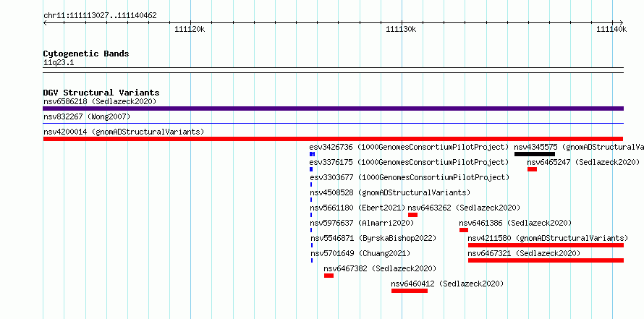This screenshot has width=644, height=319.
Task: Select the blue marker under nsv5661180
Action: (311, 215)
